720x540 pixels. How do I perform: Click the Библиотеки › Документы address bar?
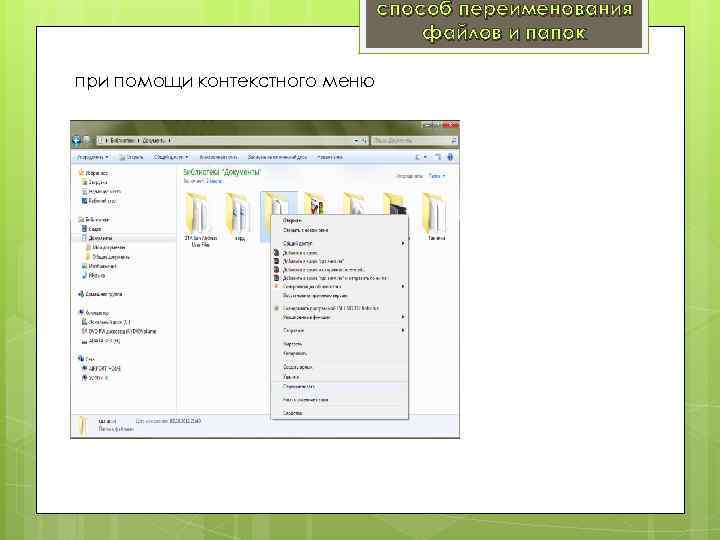232,141
